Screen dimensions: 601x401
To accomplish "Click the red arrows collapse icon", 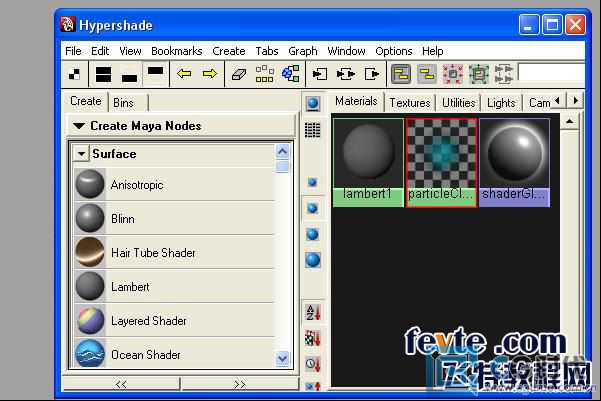I will (453, 74).
